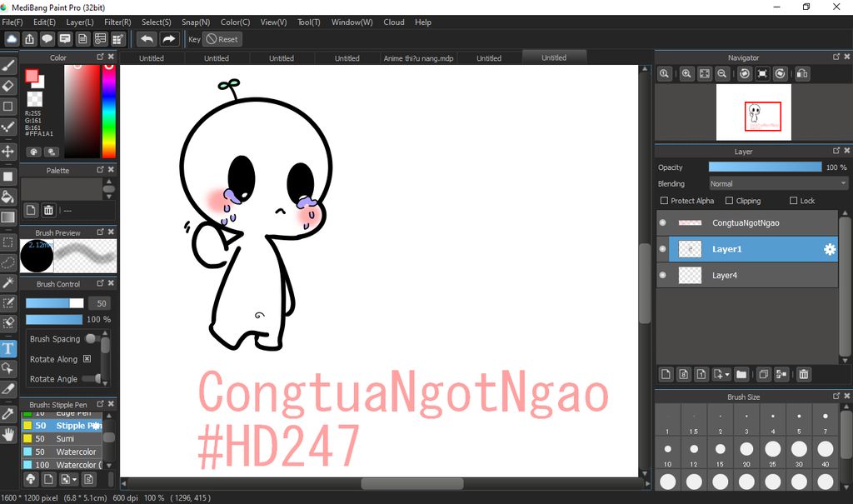Enable the Clipping checkbox

(x=730, y=201)
